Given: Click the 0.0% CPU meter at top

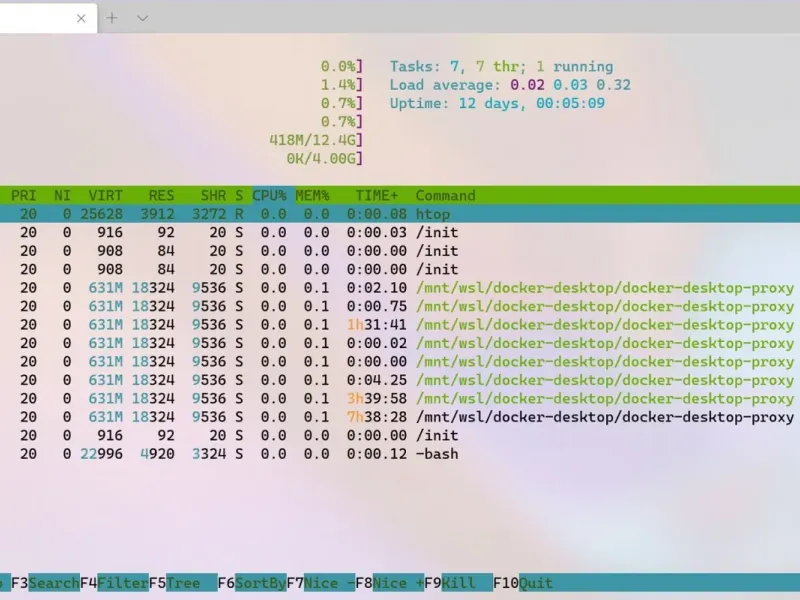Looking at the screenshot, I should click(342, 66).
